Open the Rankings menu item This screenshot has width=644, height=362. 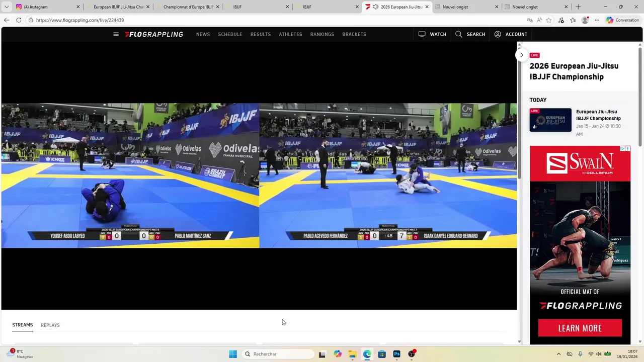(x=322, y=34)
